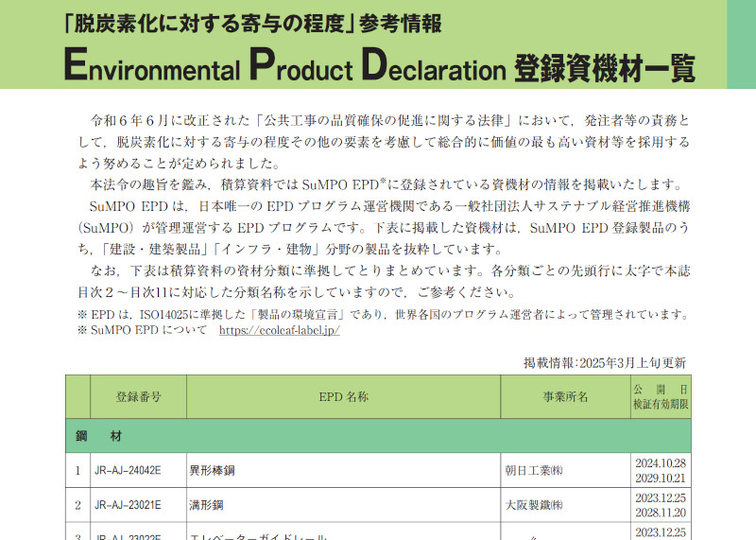The height and width of the screenshot is (540, 756).
Task: Open the https://ecoleaf-label.jp/ link
Action: coord(279,331)
